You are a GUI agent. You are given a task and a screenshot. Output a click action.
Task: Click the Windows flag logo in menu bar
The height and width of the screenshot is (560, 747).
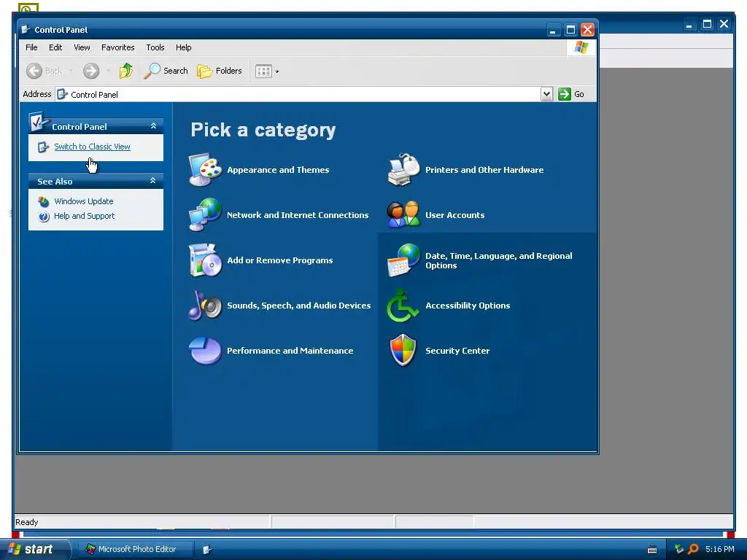581,47
